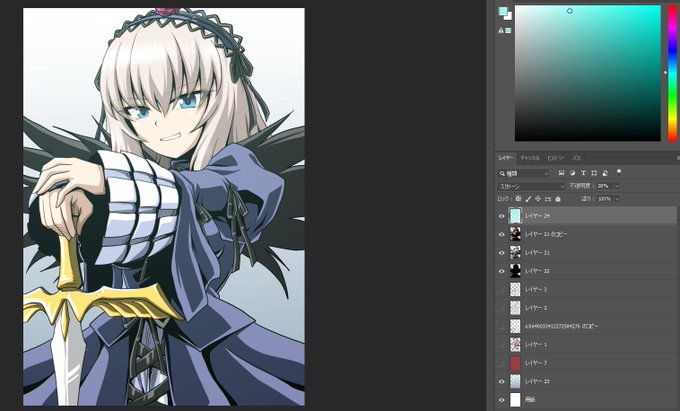Select the layer name 用紙
680x411 pixels.
530,400
